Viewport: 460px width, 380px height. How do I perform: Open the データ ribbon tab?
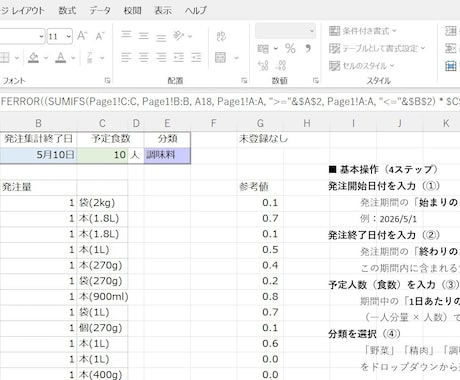click(100, 10)
